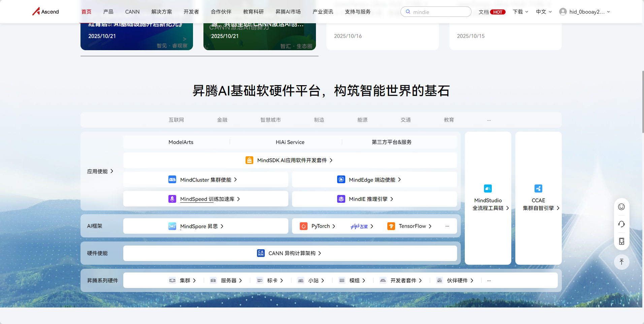
Task: Open 昇腾AI市场 nav menu
Action: click(x=288, y=12)
